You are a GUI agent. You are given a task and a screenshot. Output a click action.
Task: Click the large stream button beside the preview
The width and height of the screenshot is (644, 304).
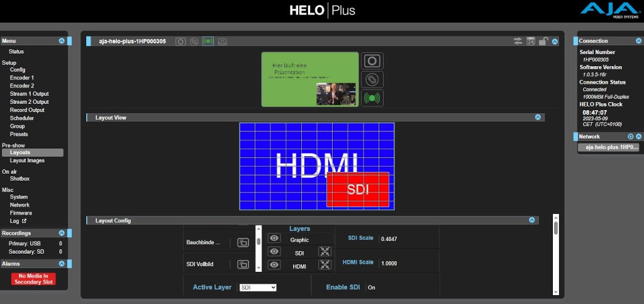372,98
